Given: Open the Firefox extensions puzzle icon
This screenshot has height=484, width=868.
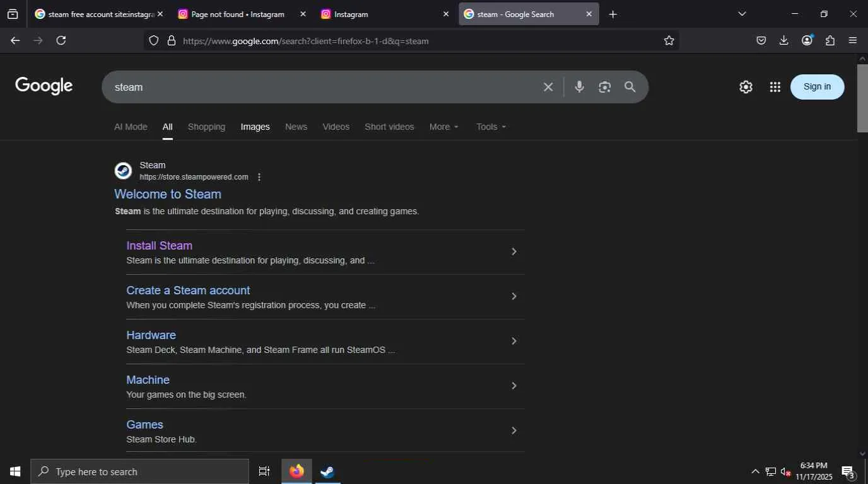Looking at the screenshot, I should tap(830, 40).
